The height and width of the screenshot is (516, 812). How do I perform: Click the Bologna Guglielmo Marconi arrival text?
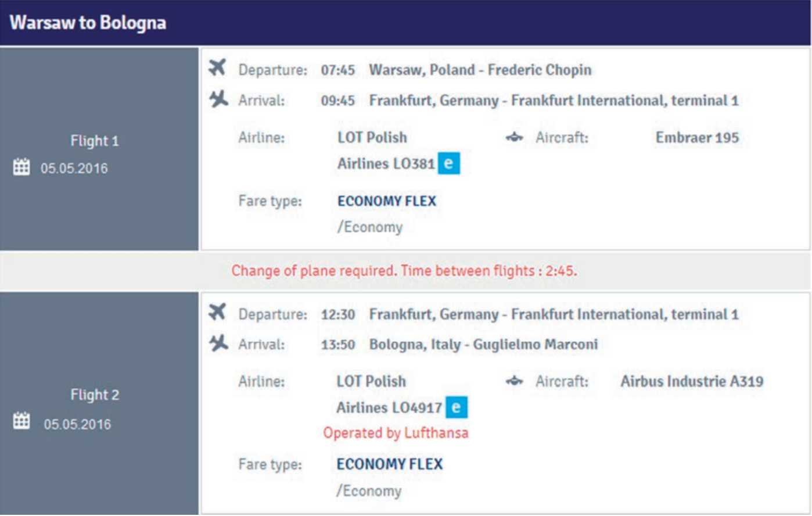[483, 345]
